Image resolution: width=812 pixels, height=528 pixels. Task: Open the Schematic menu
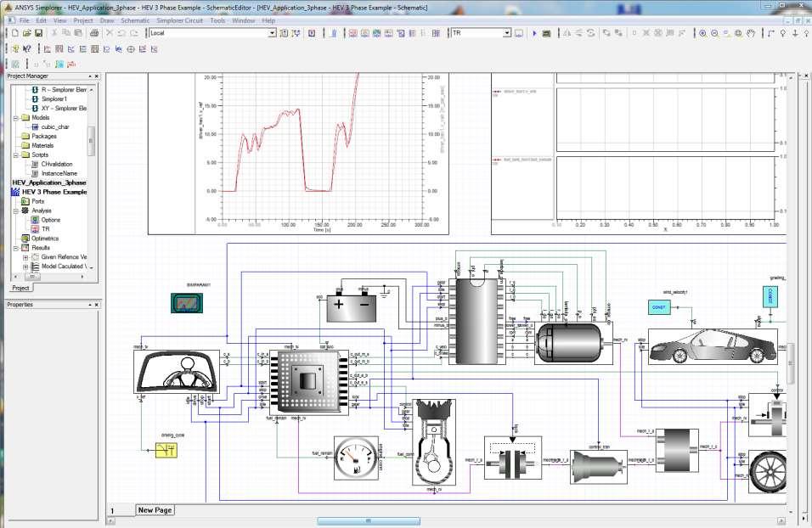pyautogui.click(x=135, y=20)
